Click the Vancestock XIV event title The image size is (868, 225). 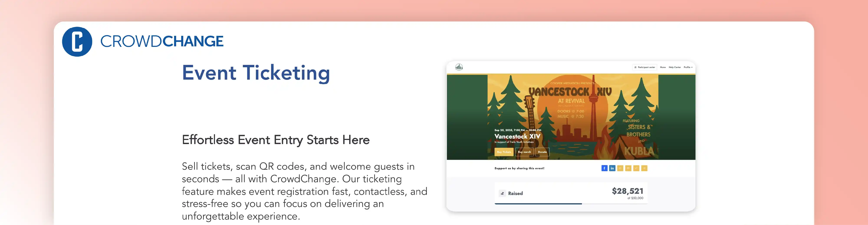[517, 136]
